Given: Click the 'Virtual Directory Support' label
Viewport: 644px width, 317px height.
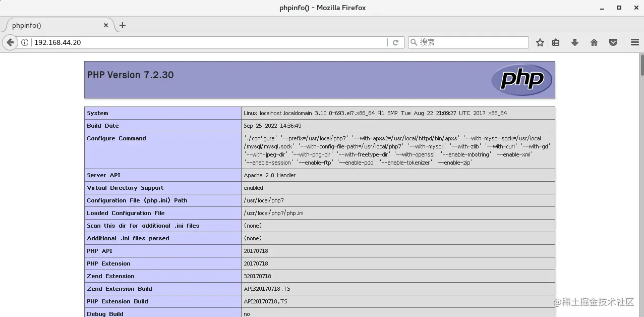Looking at the screenshot, I should [125, 188].
